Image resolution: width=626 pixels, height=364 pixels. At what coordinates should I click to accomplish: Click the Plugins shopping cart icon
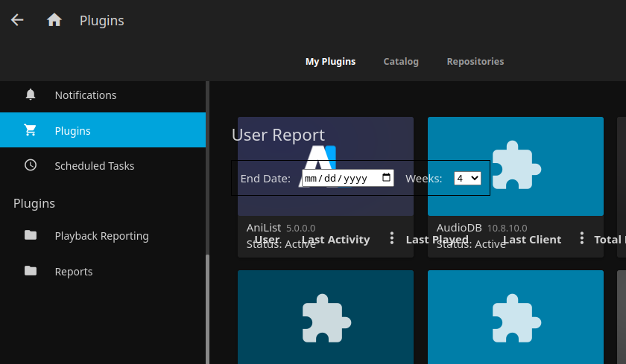click(x=31, y=130)
